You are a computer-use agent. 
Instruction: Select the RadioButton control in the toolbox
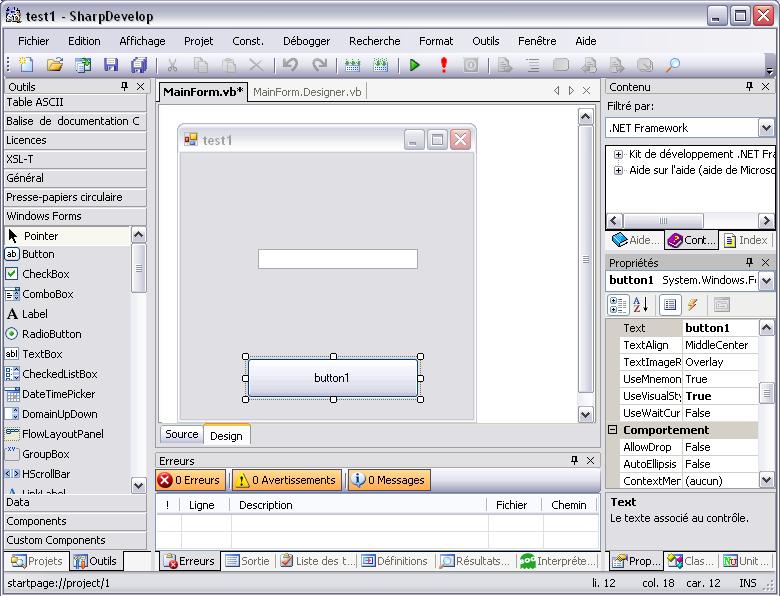point(51,334)
